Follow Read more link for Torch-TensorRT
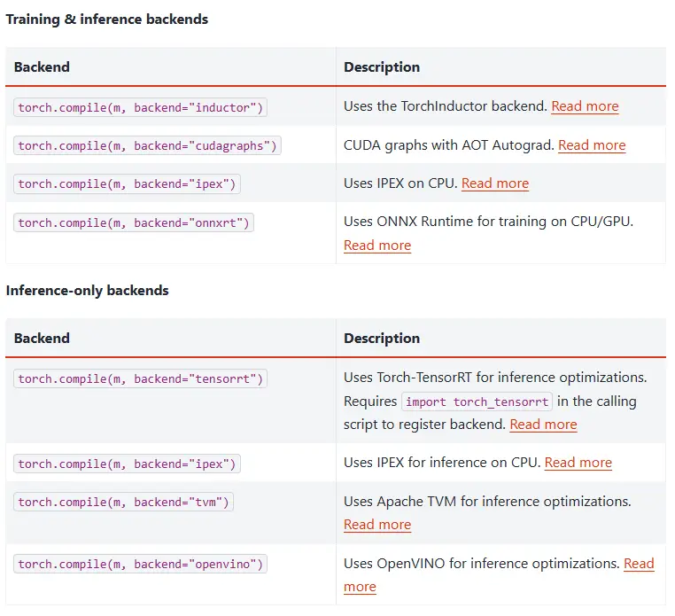 (543, 425)
